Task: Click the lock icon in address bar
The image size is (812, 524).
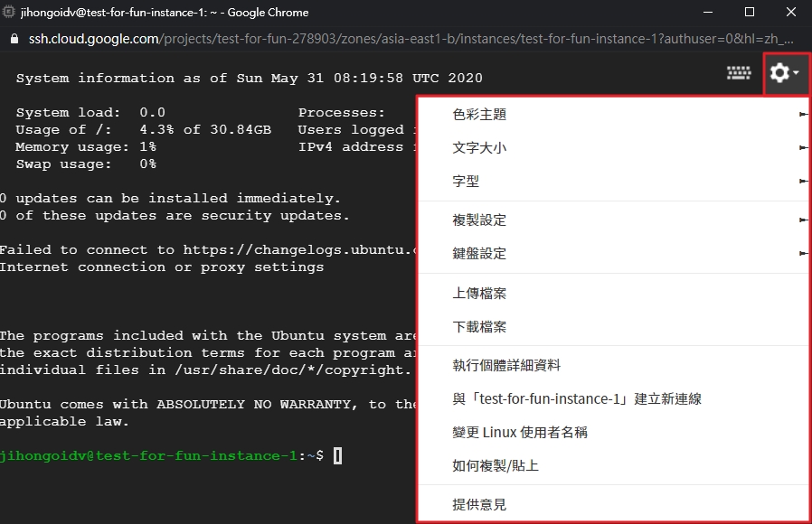Action: (x=14, y=39)
